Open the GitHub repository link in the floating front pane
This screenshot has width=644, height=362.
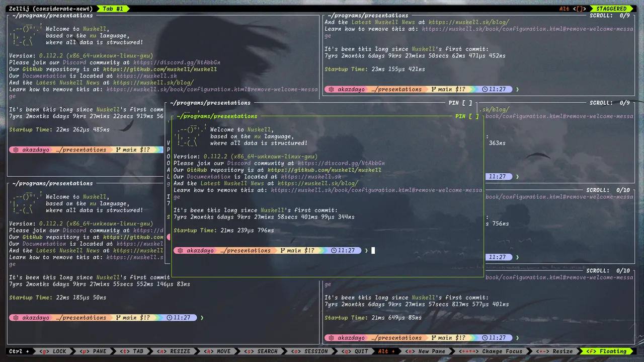click(325, 170)
